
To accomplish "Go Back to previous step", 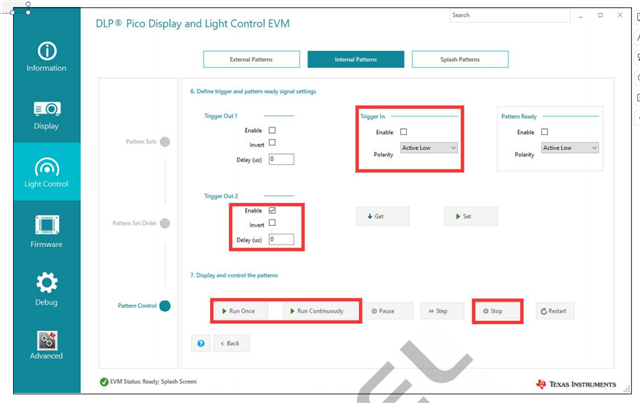I will pos(231,343).
